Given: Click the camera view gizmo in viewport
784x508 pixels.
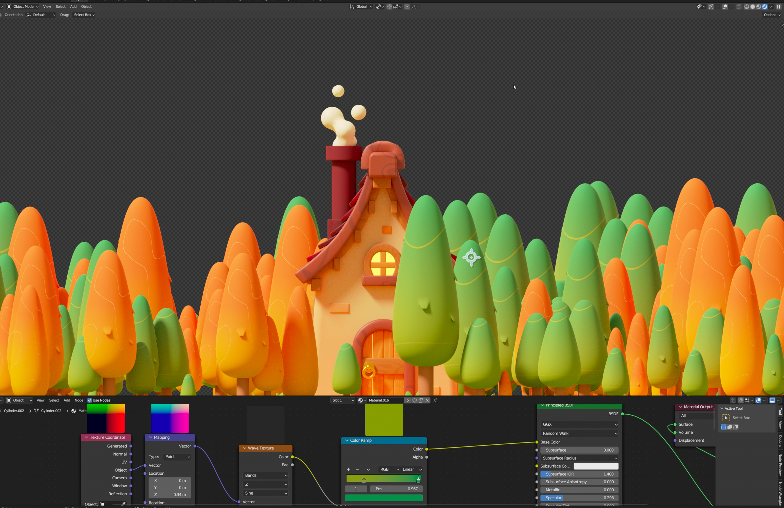Looking at the screenshot, I should (x=471, y=257).
